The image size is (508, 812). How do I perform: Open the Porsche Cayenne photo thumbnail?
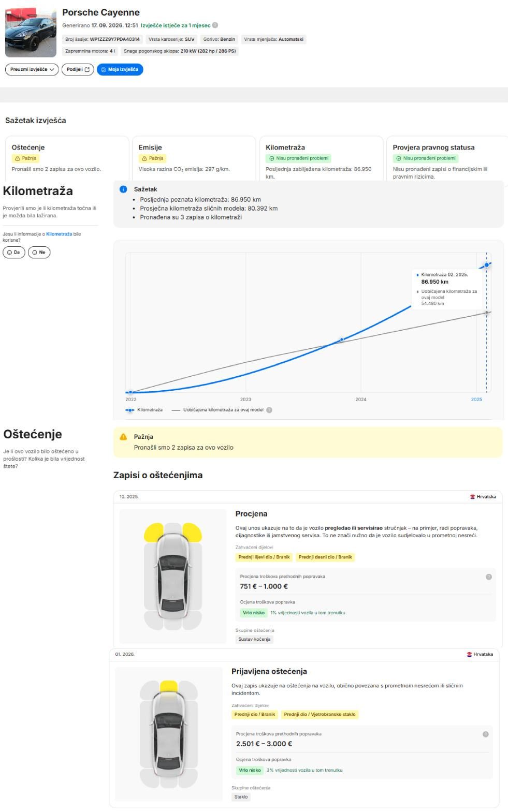pos(31,32)
